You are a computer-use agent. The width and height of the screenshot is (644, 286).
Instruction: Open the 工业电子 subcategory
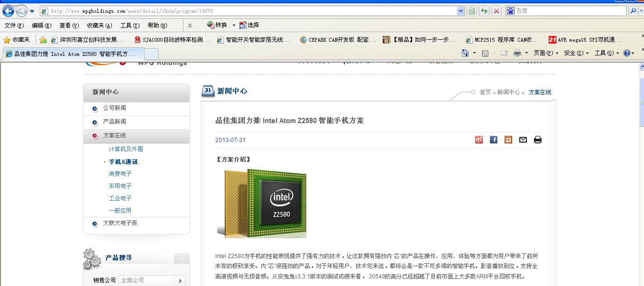click(120, 198)
